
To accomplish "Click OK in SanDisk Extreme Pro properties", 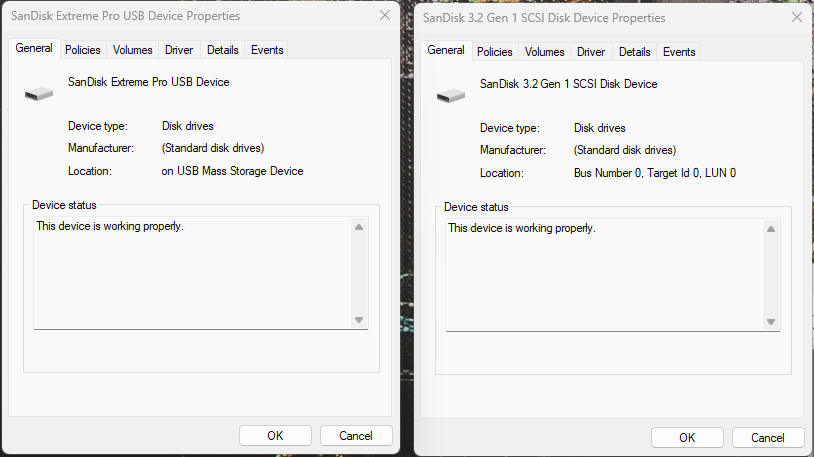I will (x=275, y=436).
